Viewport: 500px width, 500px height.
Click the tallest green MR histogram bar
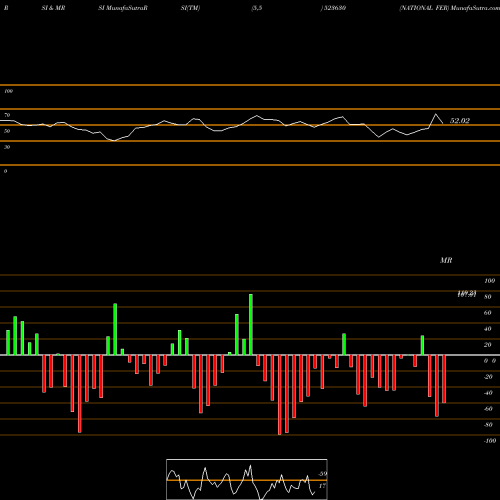pyautogui.click(x=251, y=324)
